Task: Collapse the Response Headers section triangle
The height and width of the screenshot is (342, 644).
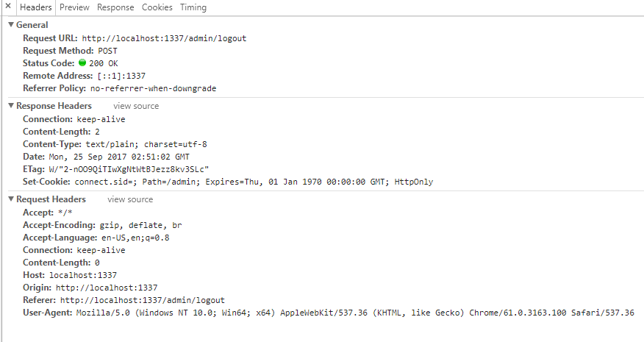Action: pos(11,106)
